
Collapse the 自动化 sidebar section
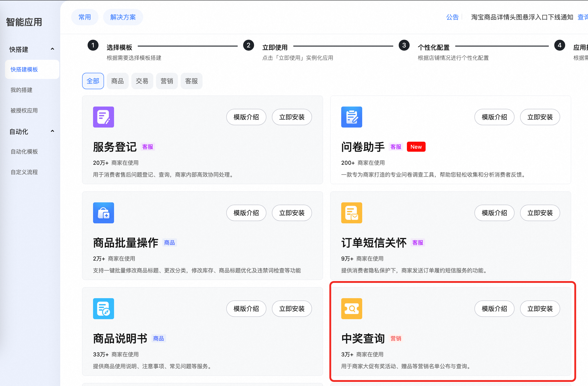pos(52,131)
